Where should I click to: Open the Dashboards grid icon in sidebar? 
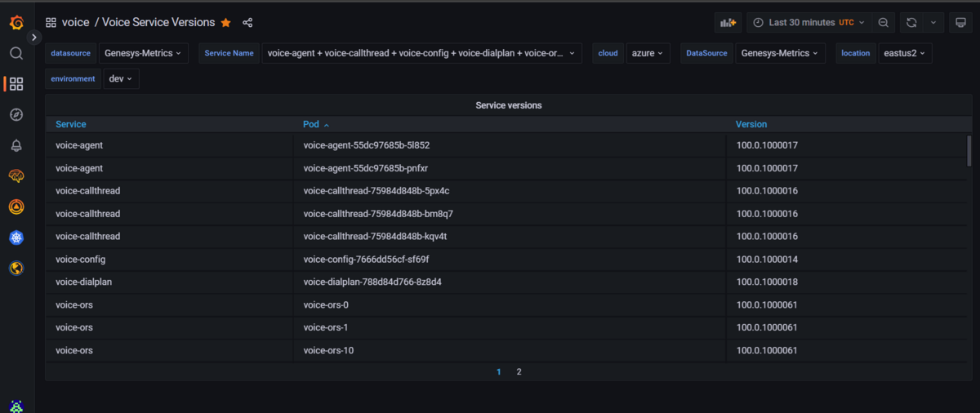tap(16, 84)
